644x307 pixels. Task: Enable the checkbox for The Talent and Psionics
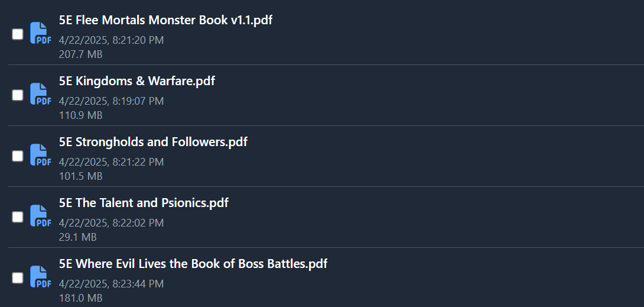coord(18,216)
